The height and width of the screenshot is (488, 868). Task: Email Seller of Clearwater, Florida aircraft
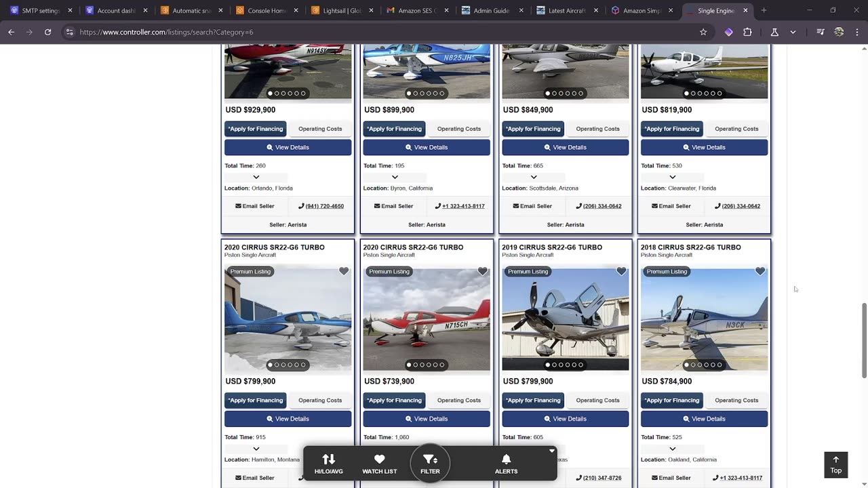[x=671, y=206]
